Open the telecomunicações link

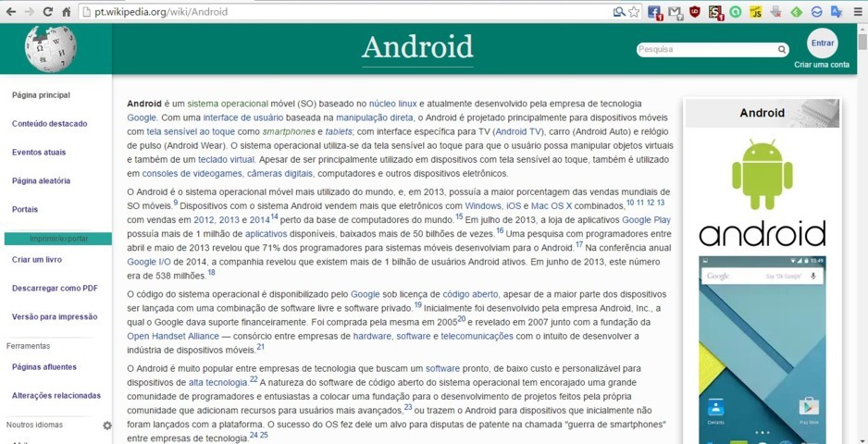click(x=477, y=336)
